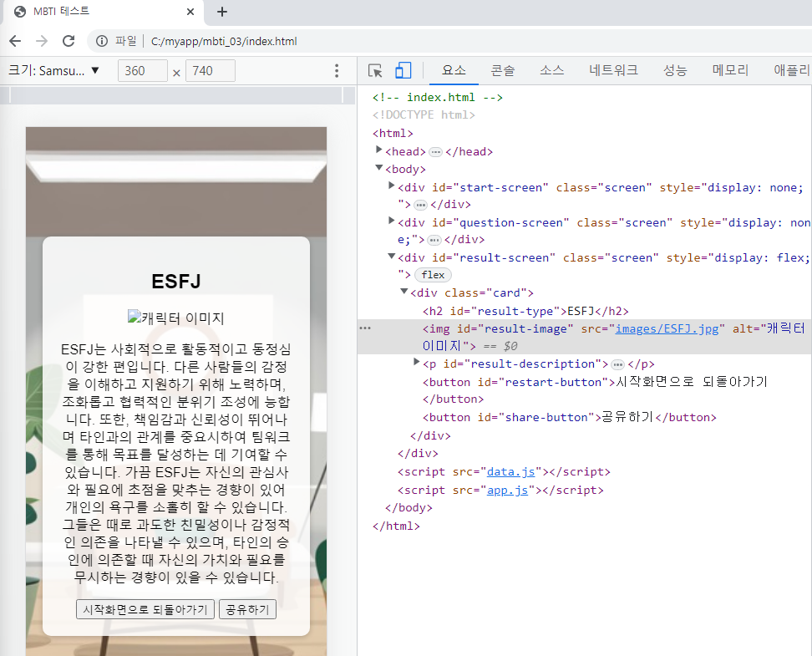Select the 요소 tab
The image size is (812, 656).
click(454, 70)
